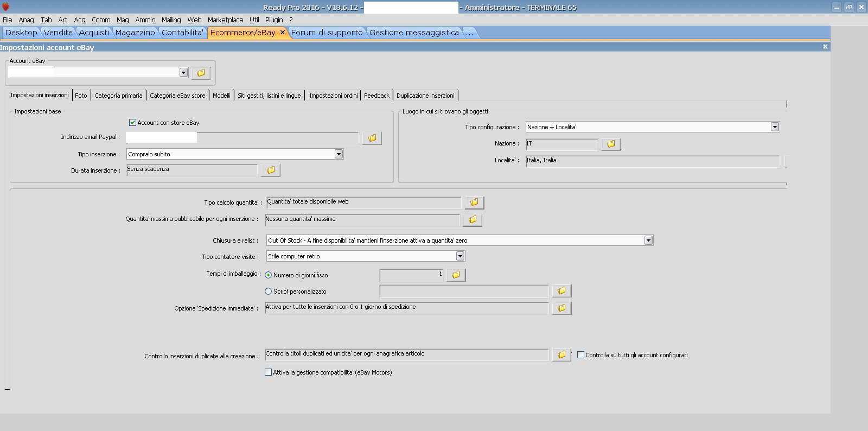Select Numero di giorni fisso radio button

268,275
